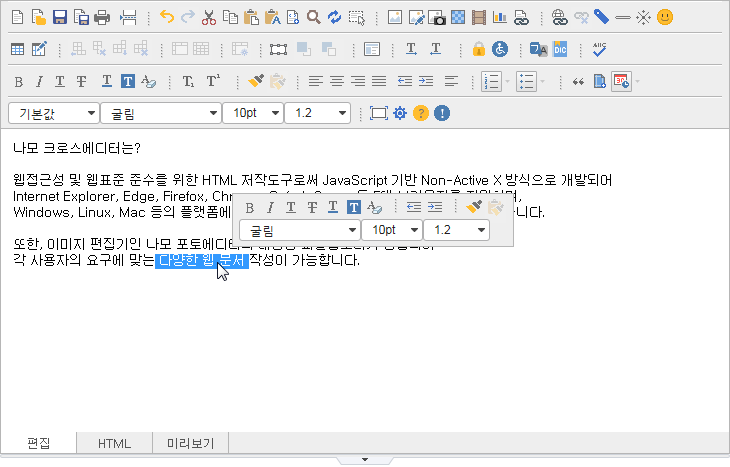Expand the bulleted list style arrow

point(542,82)
